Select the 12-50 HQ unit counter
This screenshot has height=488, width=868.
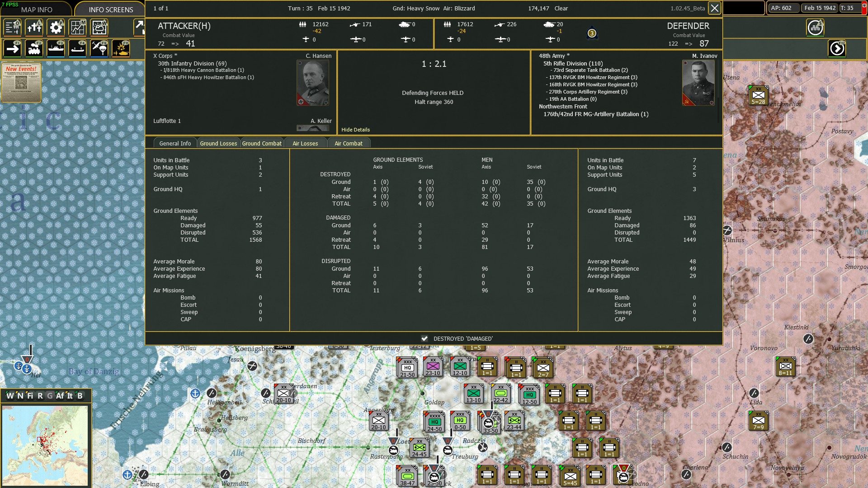529,395
